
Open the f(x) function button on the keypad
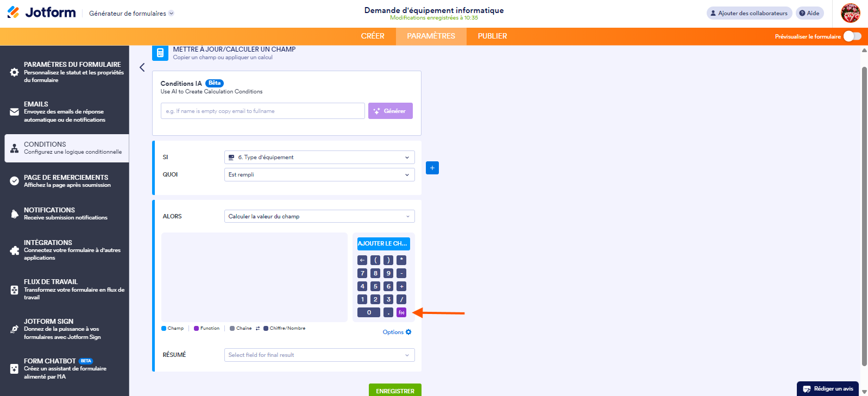pyautogui.click(x=401, y=312)
